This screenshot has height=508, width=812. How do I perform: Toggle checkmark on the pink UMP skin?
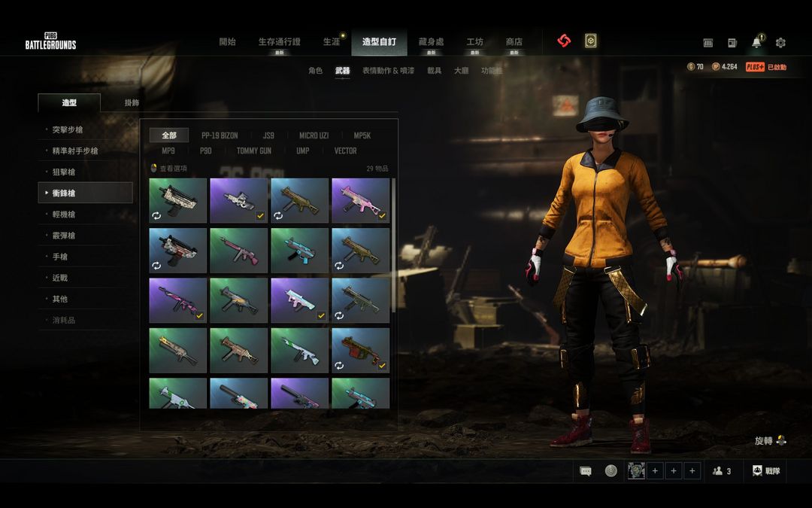(382, 216)
